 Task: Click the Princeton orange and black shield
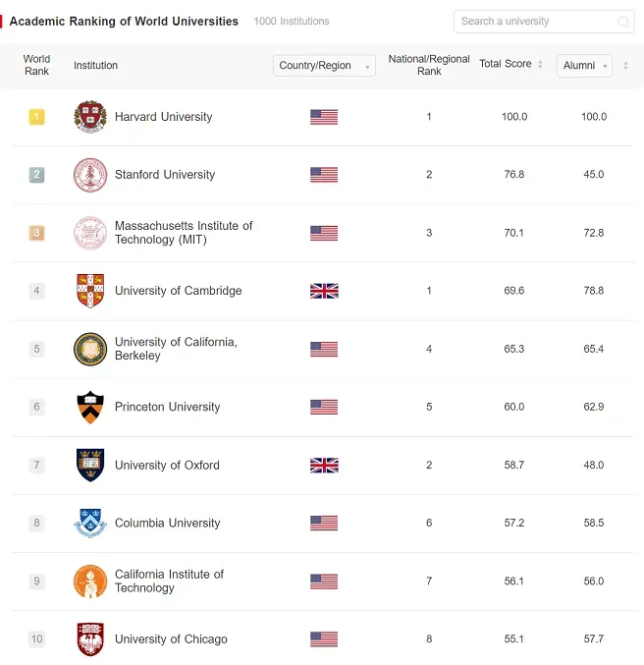[90, 407]
